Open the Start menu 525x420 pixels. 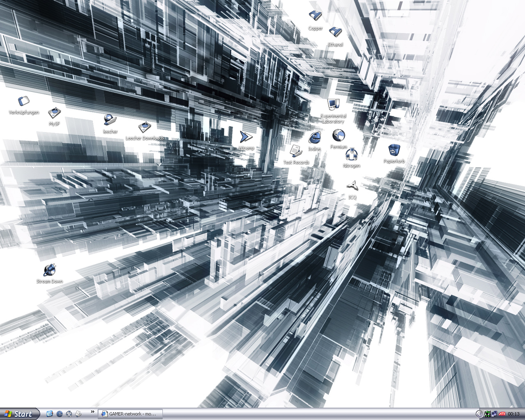[x=20, y=414]
